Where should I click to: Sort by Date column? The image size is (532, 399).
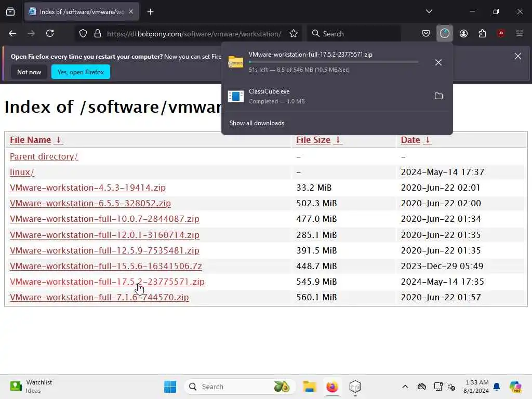[410, 140]
